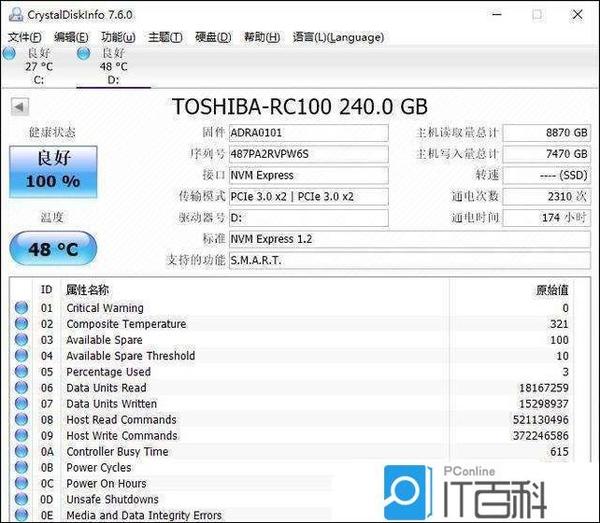Click the standard field NVM Express 1.2
This screenshot has height=523, width=600.
tap(410, 239)
